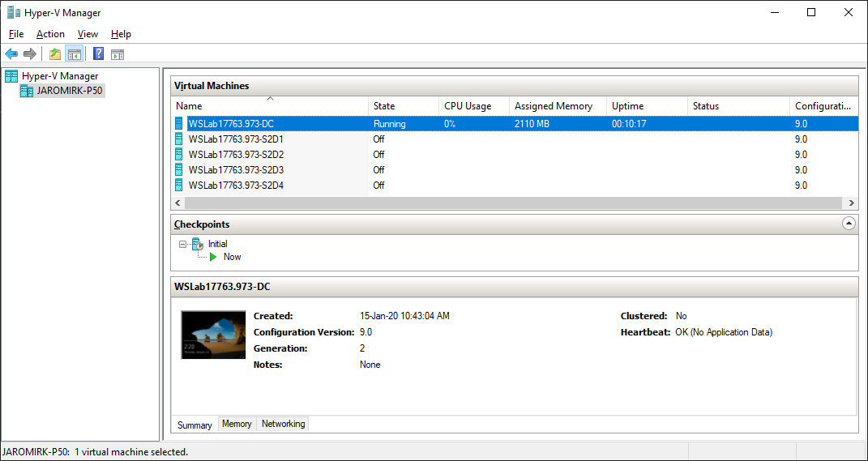Collapse the Checkpoints pane with round chevron
The width and height of the screenshot is (868, 461).
click(848, 224)
